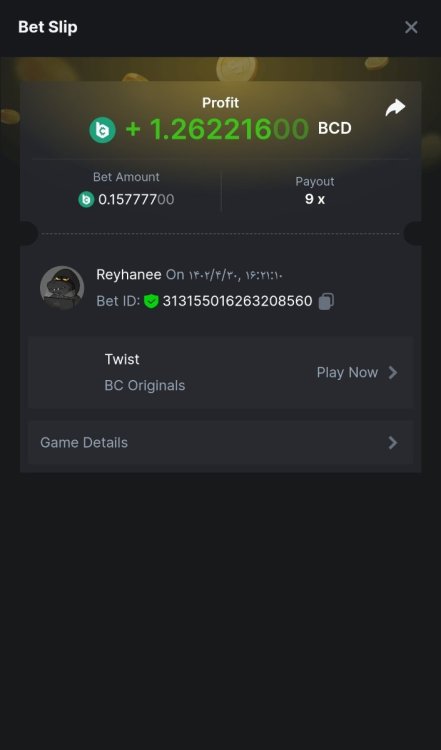Click the green profit amount 1.26221600

click(x=217, y=129)
